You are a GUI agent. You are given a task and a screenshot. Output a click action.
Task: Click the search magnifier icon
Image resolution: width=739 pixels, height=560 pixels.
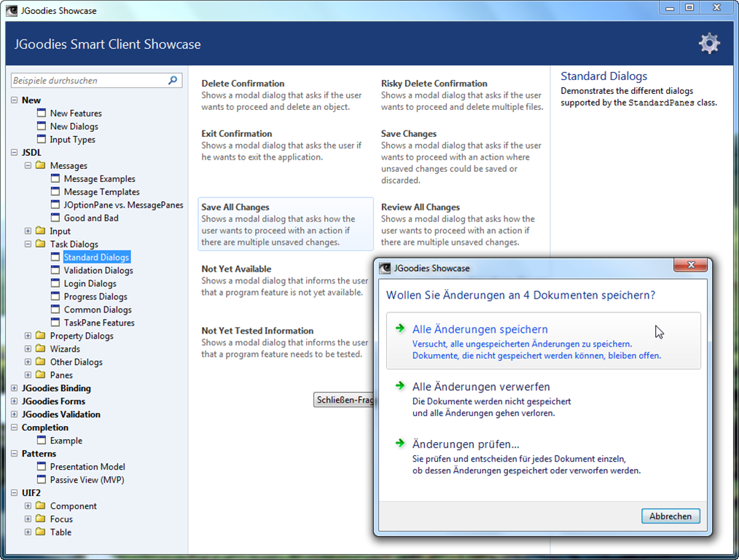[x=173, y=80]
